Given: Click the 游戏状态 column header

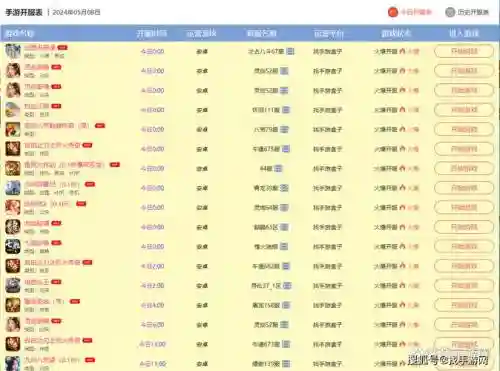Looking at the screenshot, I should click(x=396, y=33).
